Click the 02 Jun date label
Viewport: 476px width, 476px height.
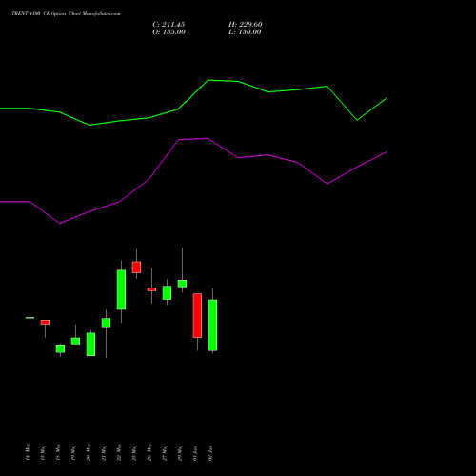point(210,453)
